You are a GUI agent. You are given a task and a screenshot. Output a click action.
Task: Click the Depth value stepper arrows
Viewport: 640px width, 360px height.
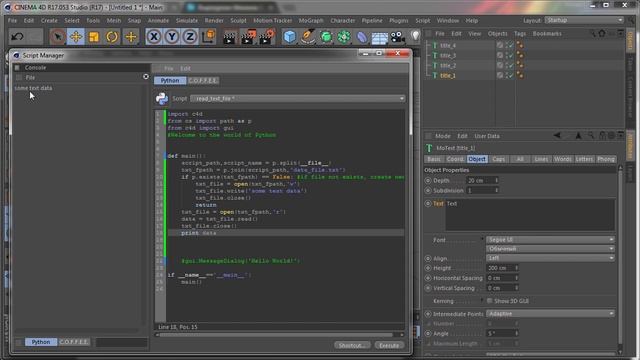[x=496, y=180]
